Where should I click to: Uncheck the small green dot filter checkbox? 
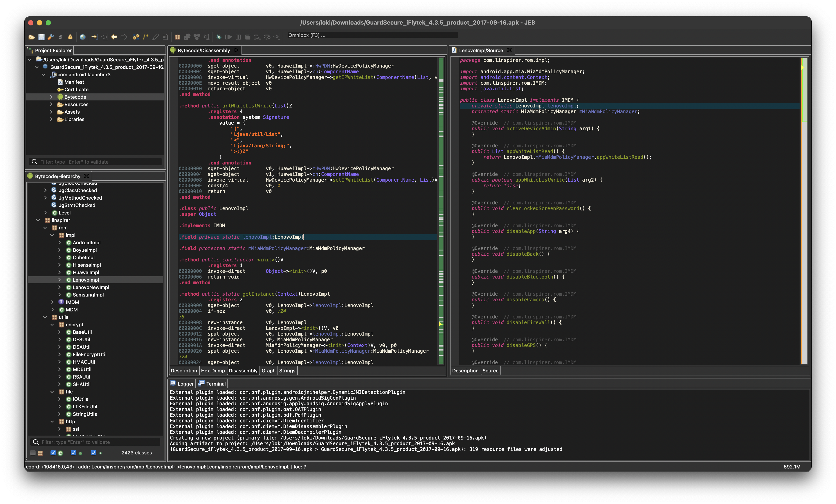click(93, 452)
